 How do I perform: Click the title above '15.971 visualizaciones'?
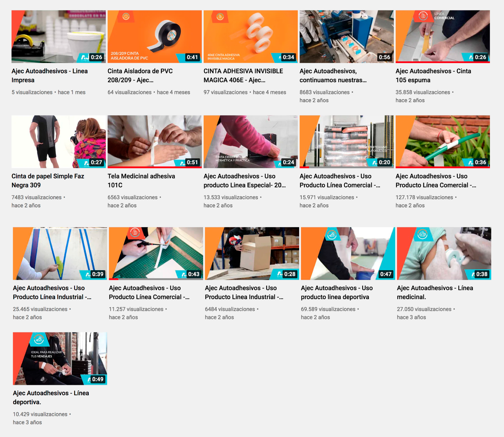tap(340, 181)
